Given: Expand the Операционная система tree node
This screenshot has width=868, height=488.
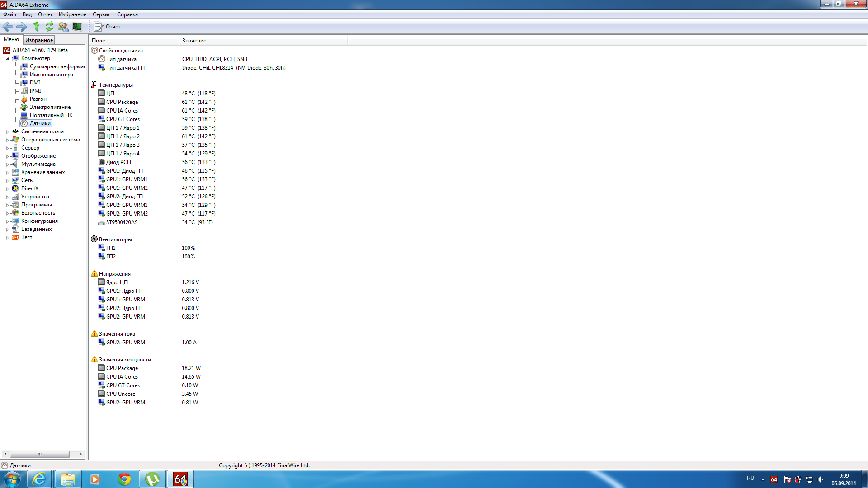Looking at the screenshot, I should (x=8, y=140).
